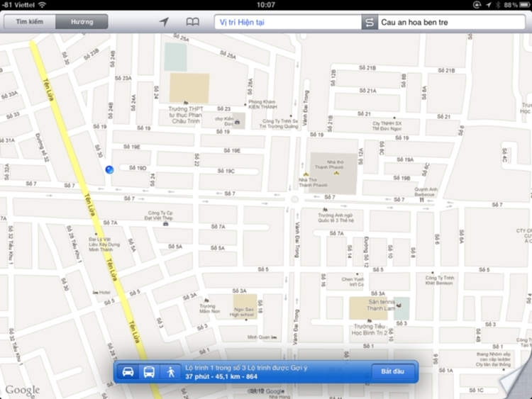The image size is (532, 399).
Task: Tap the thang Nhôm xếp cao cấp ladder label
Action: (493, 359)
